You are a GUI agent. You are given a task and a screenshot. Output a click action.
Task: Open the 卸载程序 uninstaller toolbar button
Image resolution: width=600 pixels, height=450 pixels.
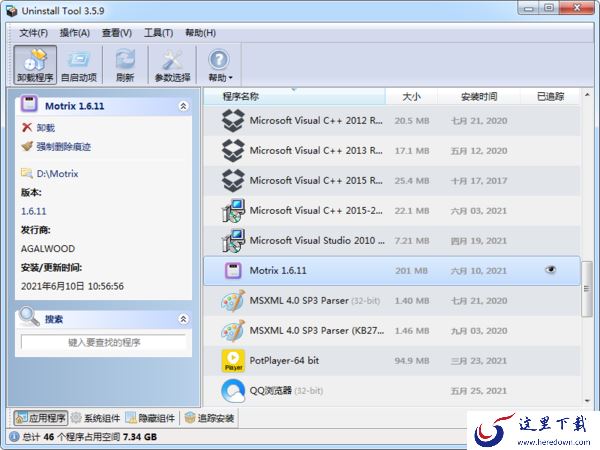pos(35,65)
